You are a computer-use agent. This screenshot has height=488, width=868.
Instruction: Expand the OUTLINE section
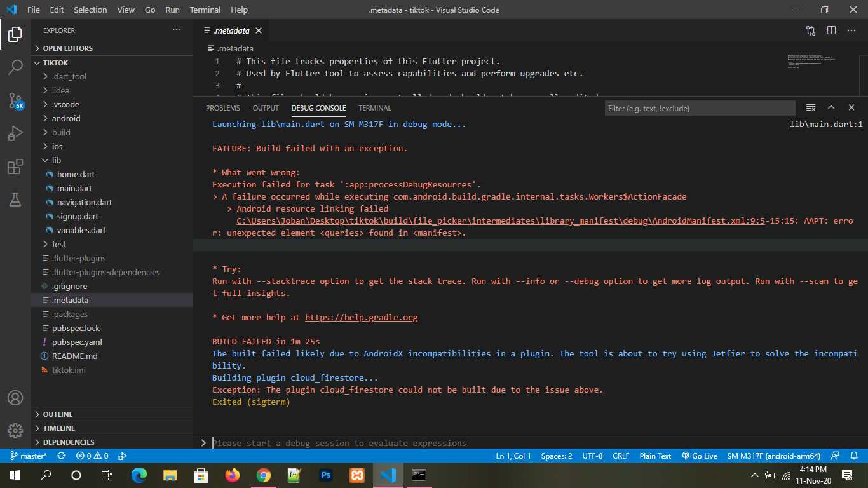[112, 414]
